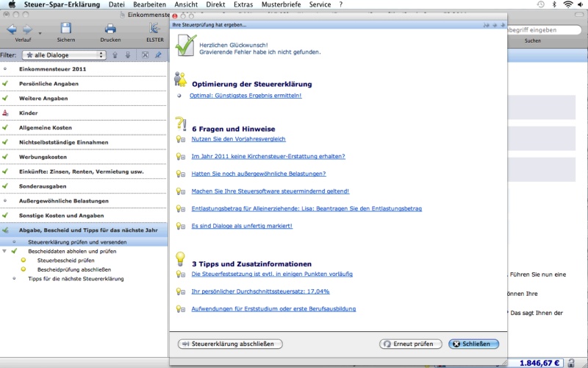Open the Ansicht menu

(x=186, y=4)
